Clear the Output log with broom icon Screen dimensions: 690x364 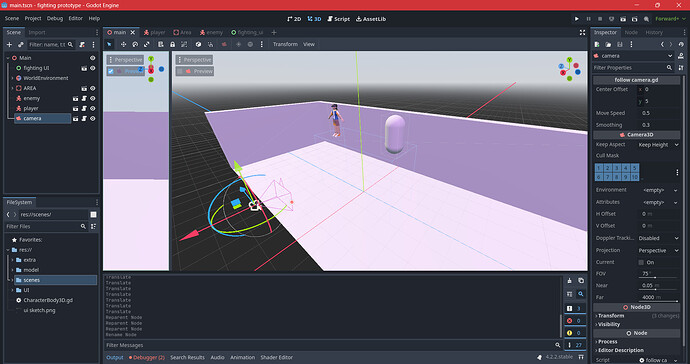pos(569,281)
